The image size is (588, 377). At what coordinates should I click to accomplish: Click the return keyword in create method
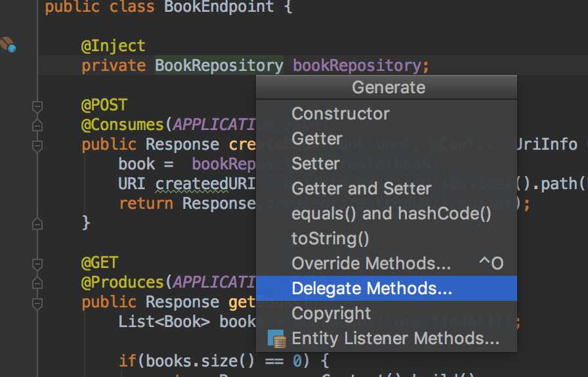[x=146, y=204]
